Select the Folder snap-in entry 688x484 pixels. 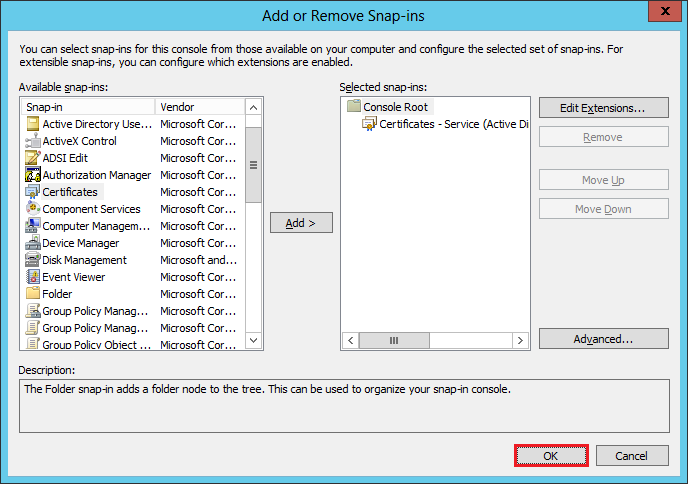pyautogui.click(x=57, y=294)
